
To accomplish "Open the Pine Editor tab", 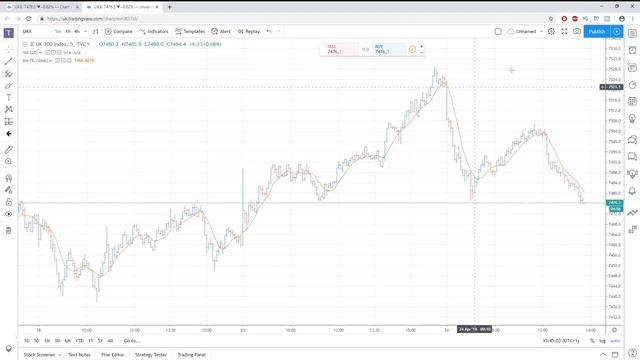I will (113, 355).
